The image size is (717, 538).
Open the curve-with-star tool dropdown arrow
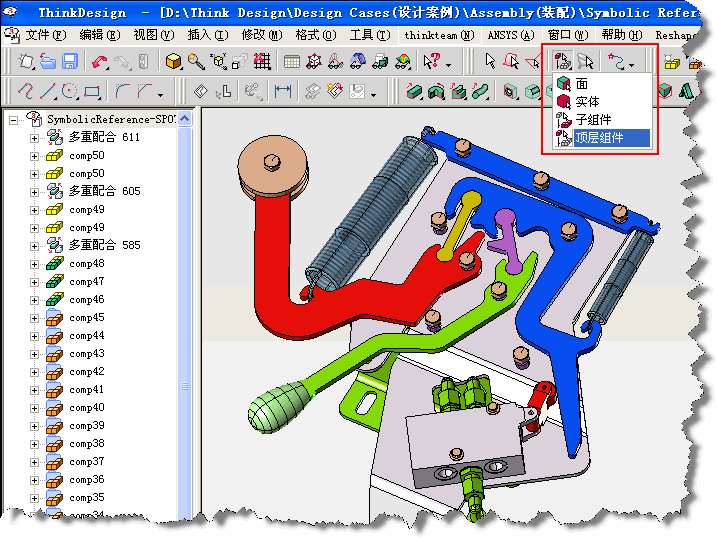(x=631, y=65)
